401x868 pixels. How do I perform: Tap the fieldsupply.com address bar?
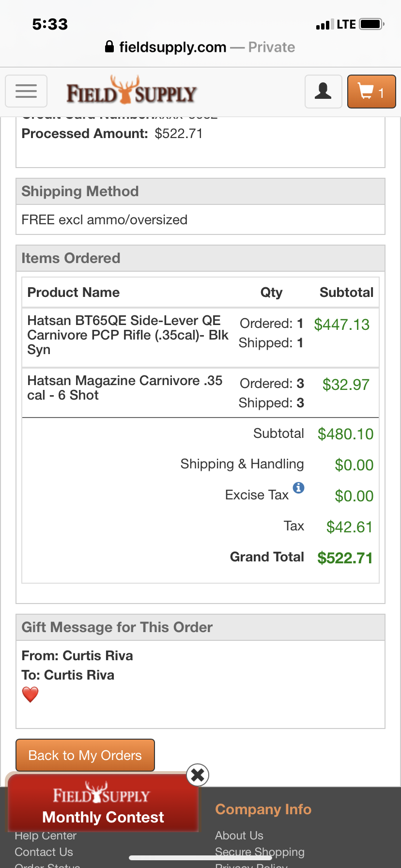200,47
